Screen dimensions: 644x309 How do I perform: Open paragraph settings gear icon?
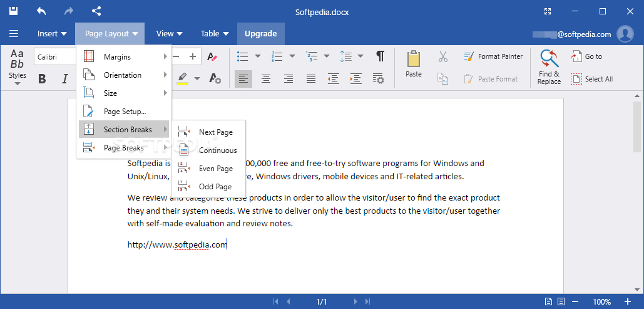(378, 78)
